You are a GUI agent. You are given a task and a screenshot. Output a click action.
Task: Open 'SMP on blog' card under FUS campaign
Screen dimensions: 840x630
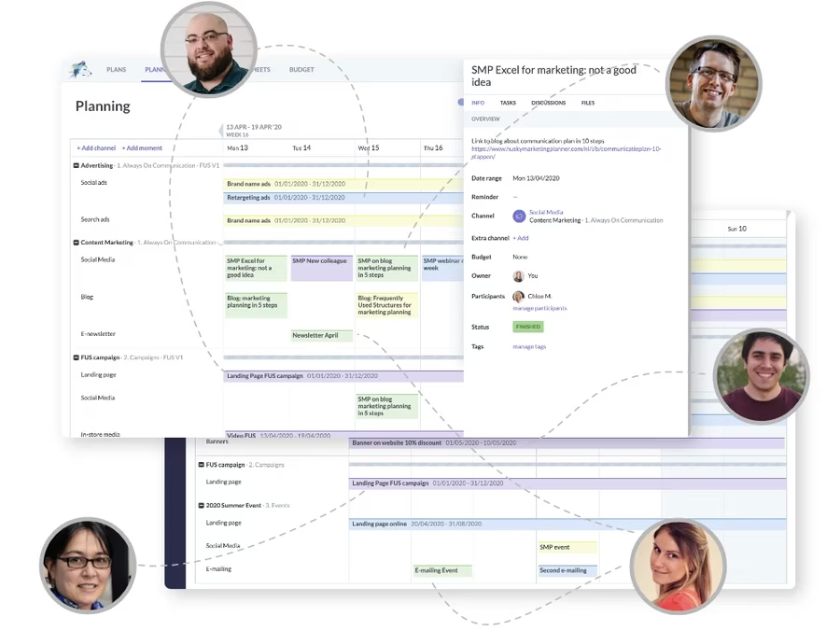tap(386, 406)
